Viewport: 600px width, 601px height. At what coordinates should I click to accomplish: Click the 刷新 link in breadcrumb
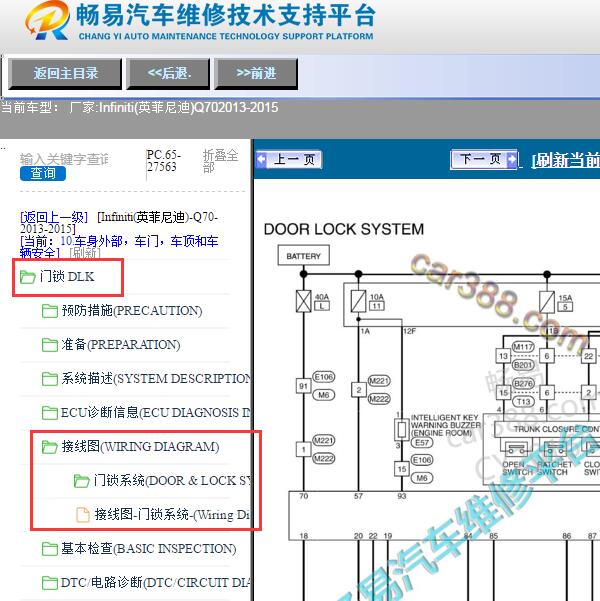pos(85,253)
